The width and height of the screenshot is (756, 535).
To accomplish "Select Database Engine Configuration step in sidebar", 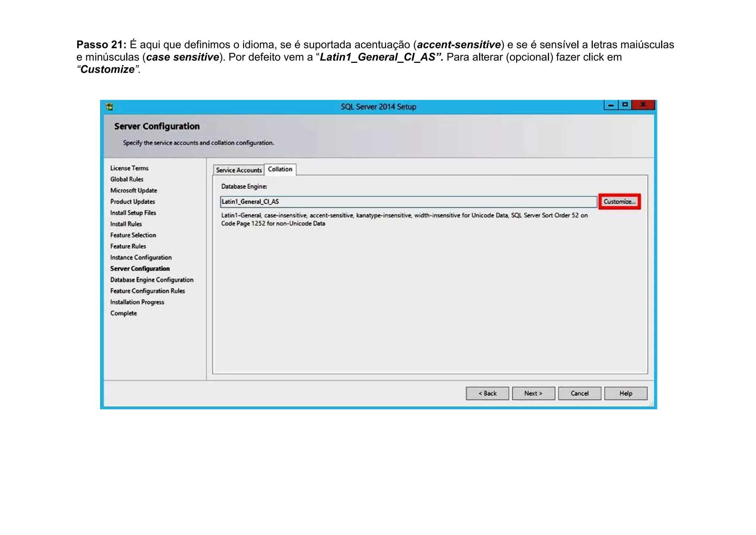I will click(x=152, y=280).
